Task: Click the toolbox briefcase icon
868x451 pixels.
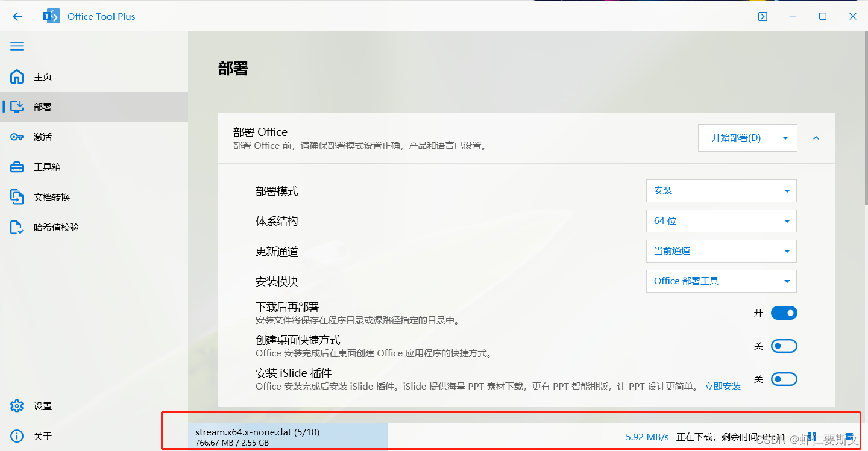Action: (x=17, y=167)
